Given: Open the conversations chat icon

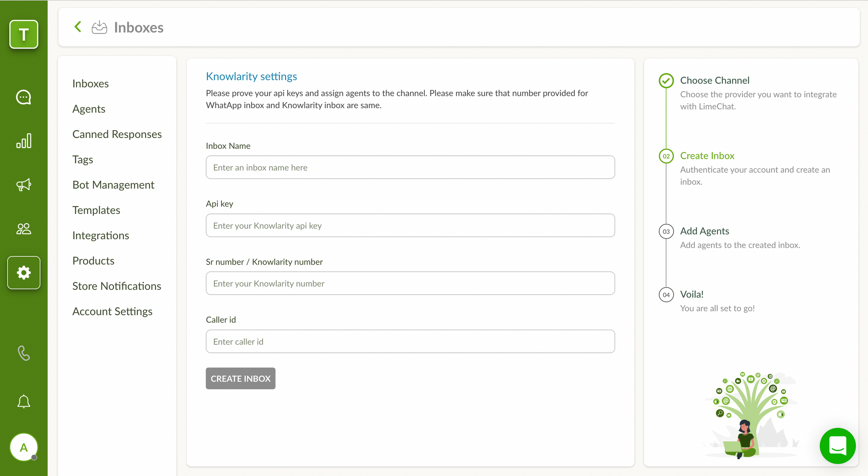Looking at the screenshot, I should (24, 97).
